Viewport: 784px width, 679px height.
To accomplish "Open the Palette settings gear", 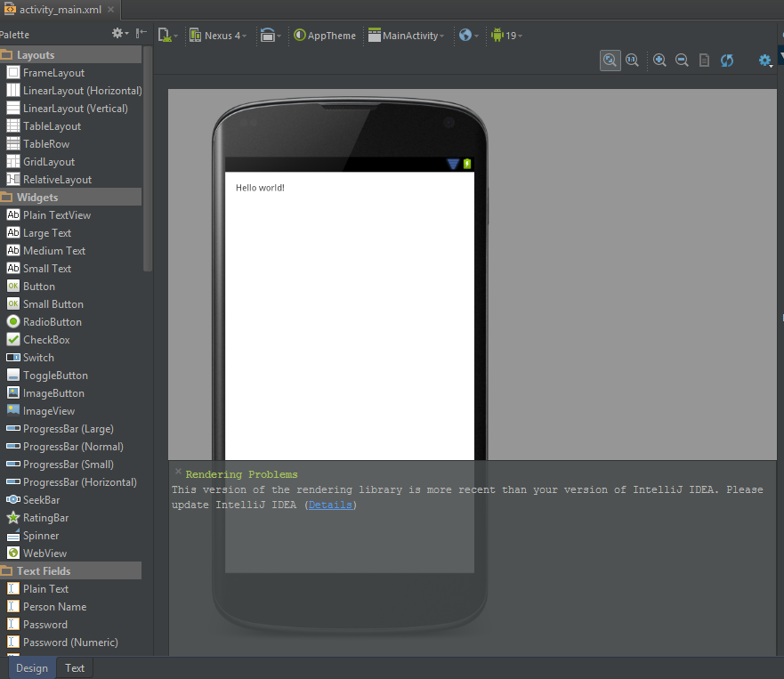I will pyautogui.click(x=119, y=34).
